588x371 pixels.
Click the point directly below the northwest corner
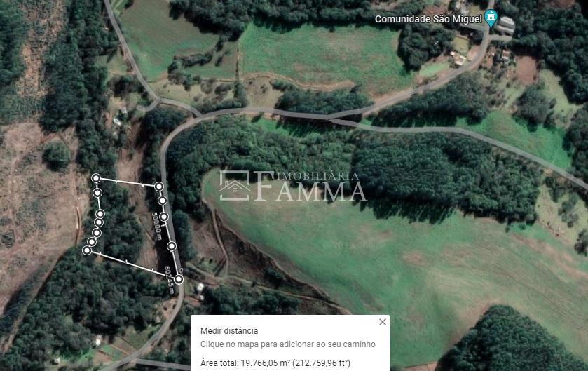(x=97, y=193)
